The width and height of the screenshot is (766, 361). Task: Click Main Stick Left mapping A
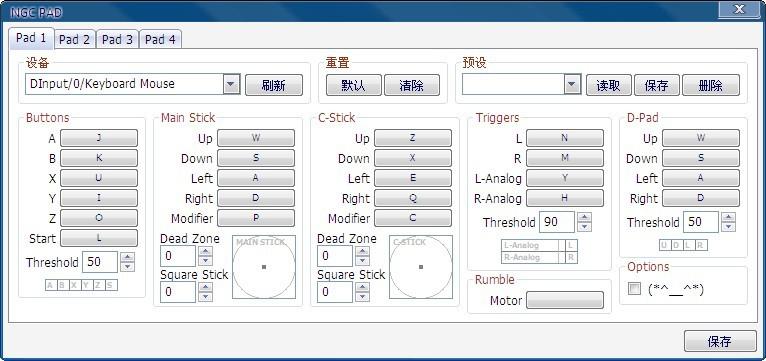[x=256, y=178]
